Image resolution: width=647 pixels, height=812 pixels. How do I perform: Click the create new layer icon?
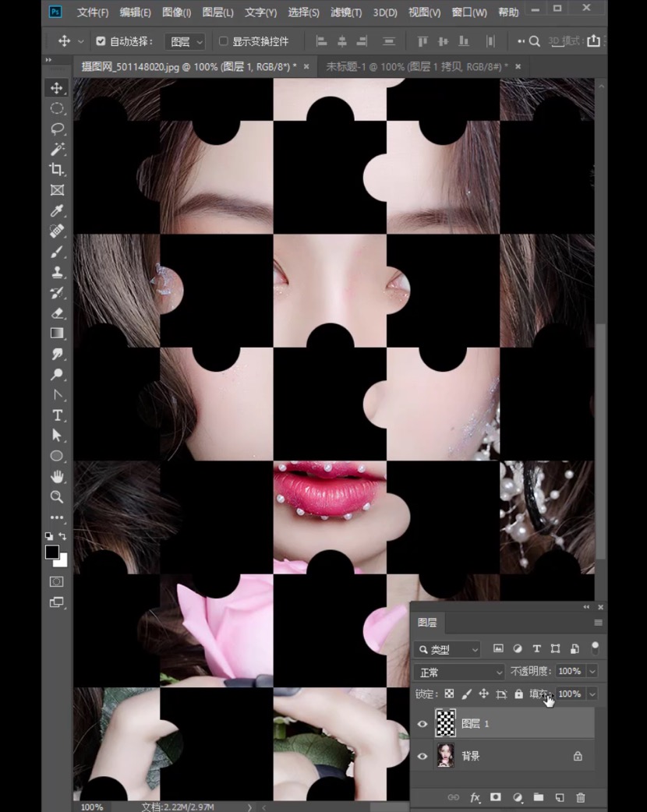[559, 797]
